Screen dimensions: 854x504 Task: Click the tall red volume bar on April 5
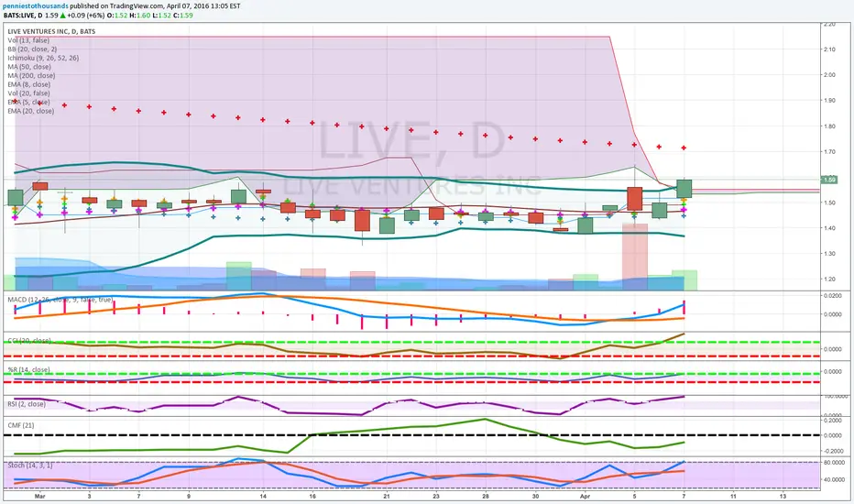point(635,256)
